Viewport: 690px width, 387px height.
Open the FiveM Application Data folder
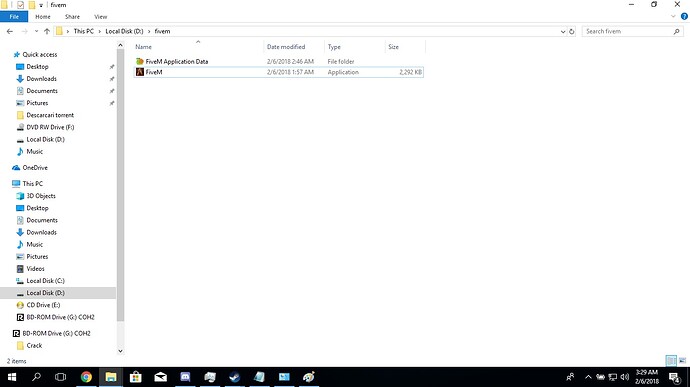(176, 62)
